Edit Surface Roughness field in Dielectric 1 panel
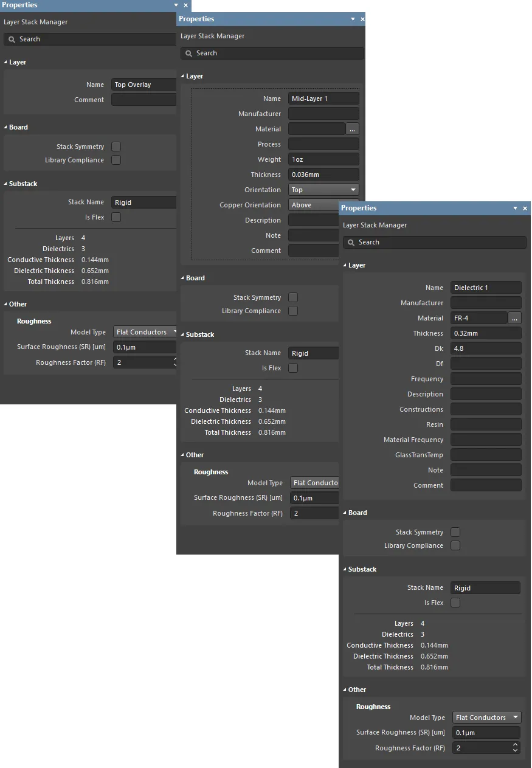Screen dimensions: 532x768 coord(486,733)
